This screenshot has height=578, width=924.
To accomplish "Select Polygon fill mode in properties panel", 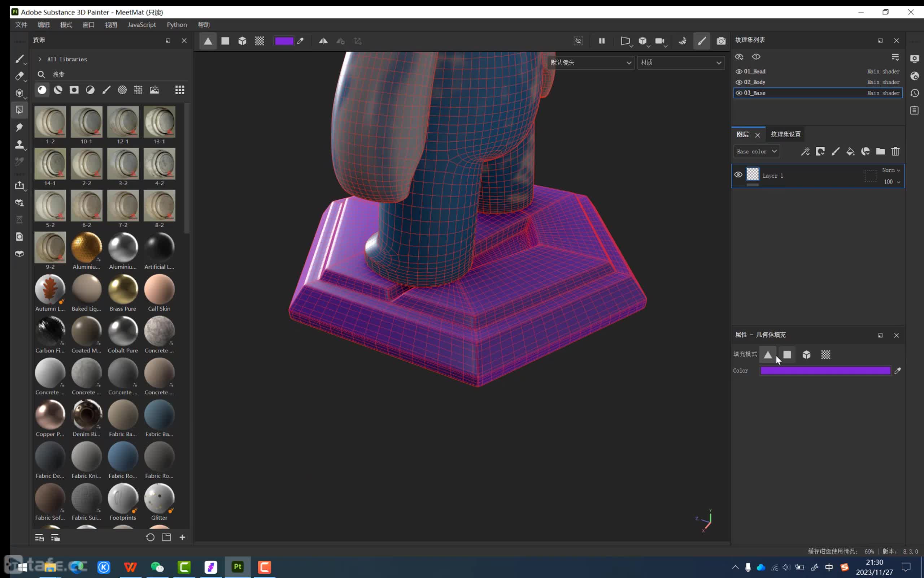I will 787,355.
